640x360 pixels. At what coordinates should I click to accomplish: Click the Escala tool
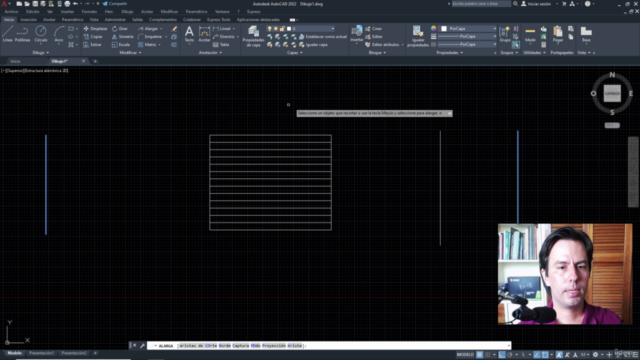click(x=121, y=44)
